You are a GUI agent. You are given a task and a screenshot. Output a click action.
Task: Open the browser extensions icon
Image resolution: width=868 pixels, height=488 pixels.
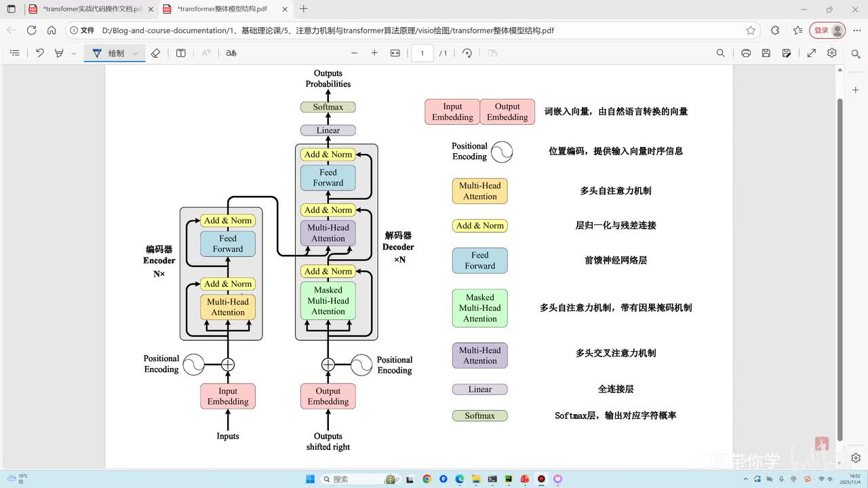775,30
